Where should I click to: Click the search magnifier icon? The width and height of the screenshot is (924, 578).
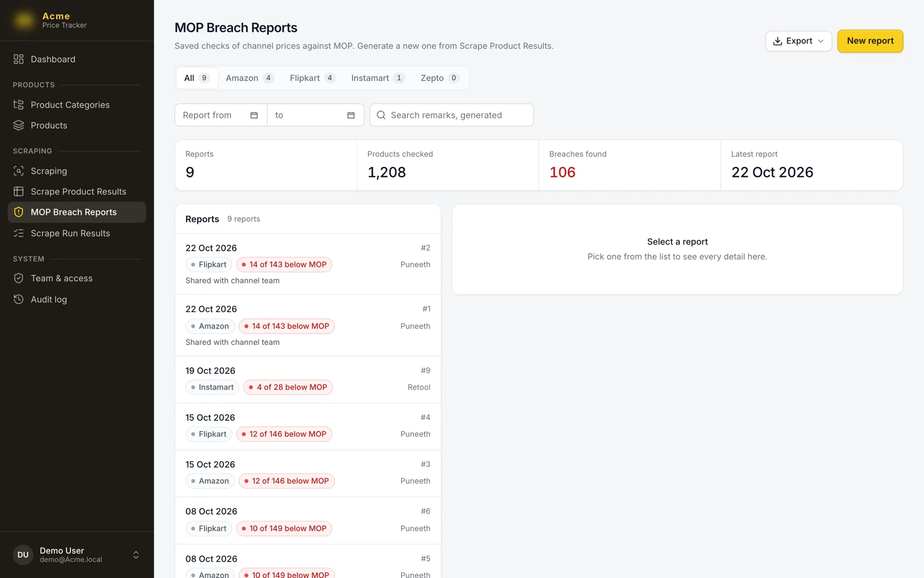pyautogui.click(x=381, y=115)
